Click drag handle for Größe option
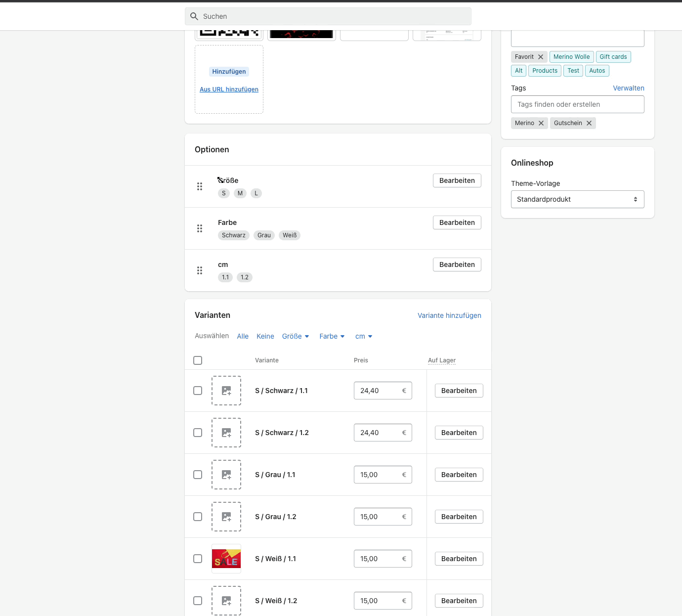Viewport: 682px width, 616px height. coord(200,186)
